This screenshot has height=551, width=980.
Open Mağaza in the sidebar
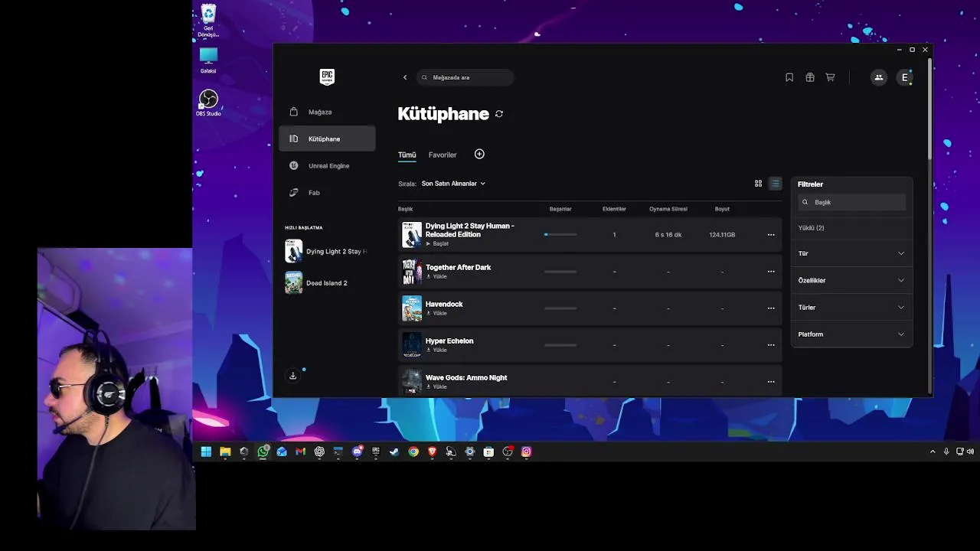(327, 112)
